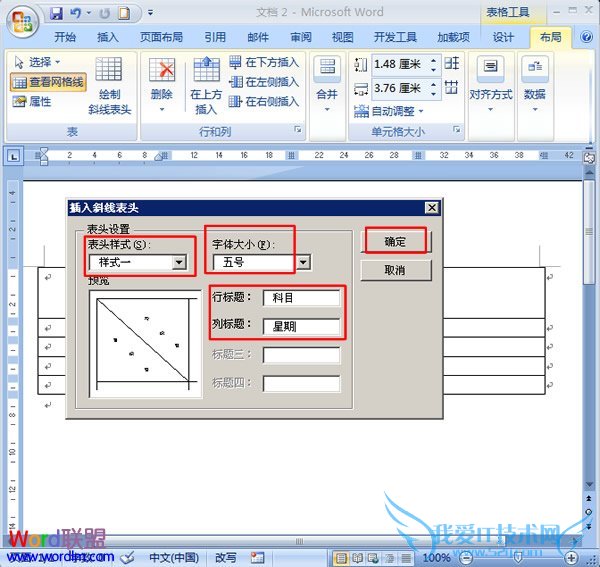
Task: Increase row height with up spinner
Action: pyautogui.click(x=433, y=60)
